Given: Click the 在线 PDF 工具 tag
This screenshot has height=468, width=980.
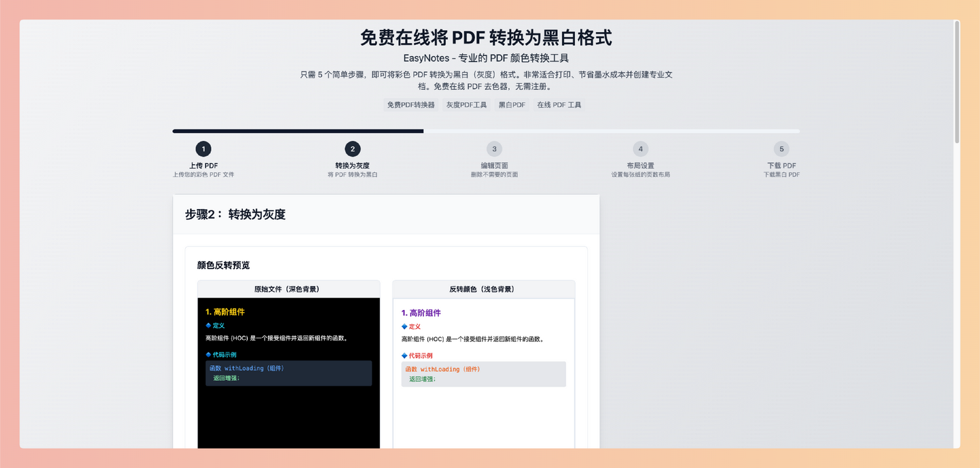Looking at the screenshot, I should [559, 105].
